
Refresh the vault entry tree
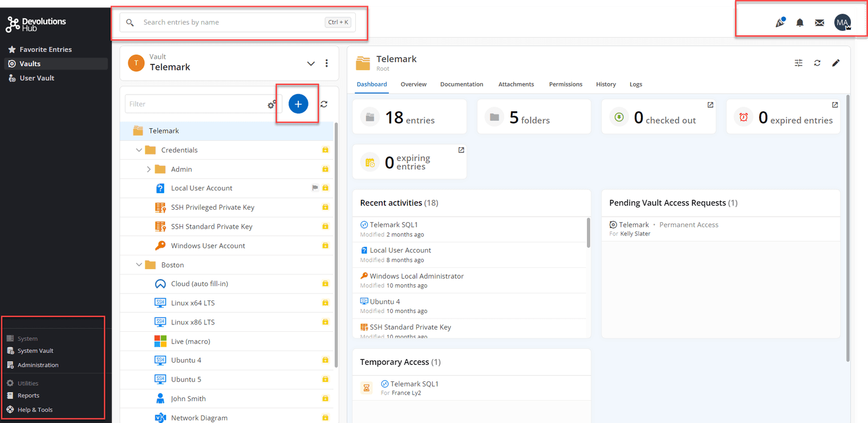324,104
